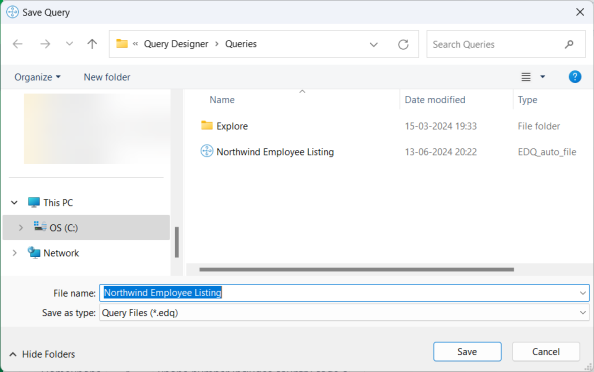This screenshot has height=372, width=594.
Task: Click the File folder type cell
Action: [539, 126]
